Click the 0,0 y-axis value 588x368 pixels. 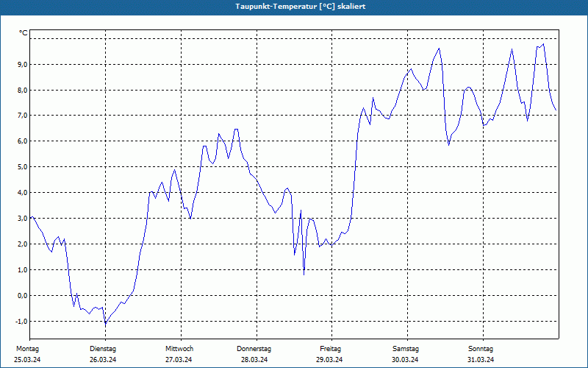(x=23, y=296)
